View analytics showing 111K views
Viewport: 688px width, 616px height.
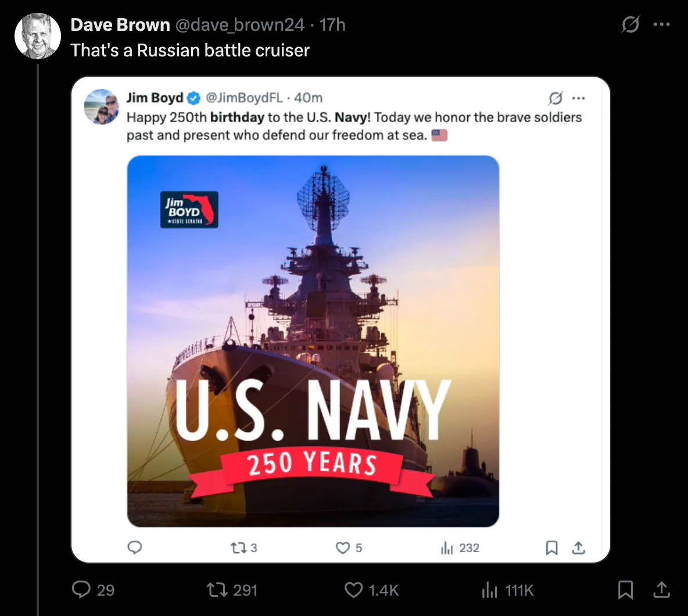[x=489, y=590]
